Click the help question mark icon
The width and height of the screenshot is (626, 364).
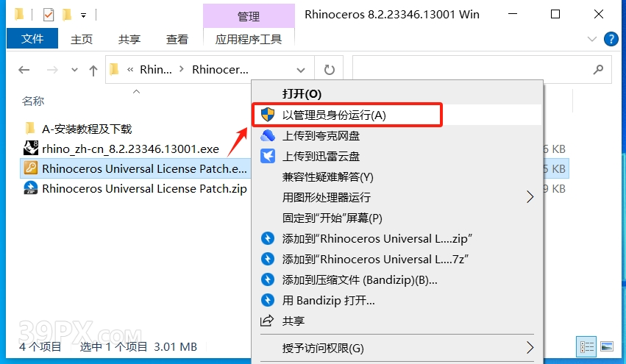point(611,39)
